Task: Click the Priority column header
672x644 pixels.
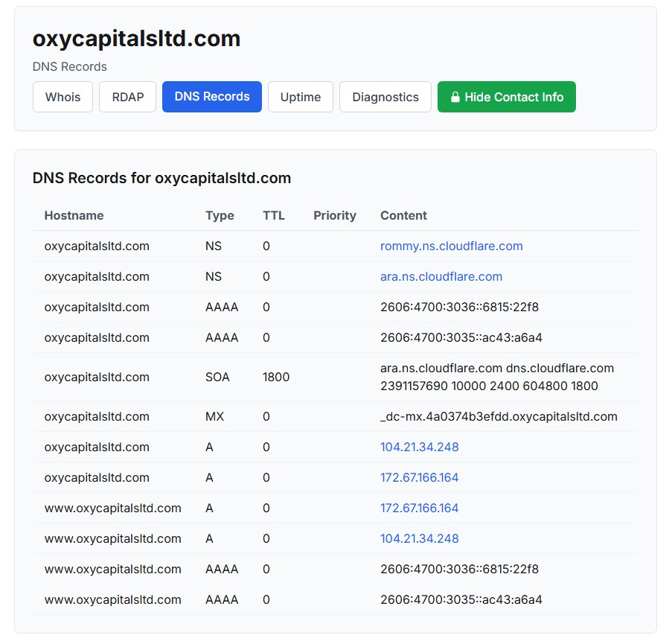Action: [334, 215]
